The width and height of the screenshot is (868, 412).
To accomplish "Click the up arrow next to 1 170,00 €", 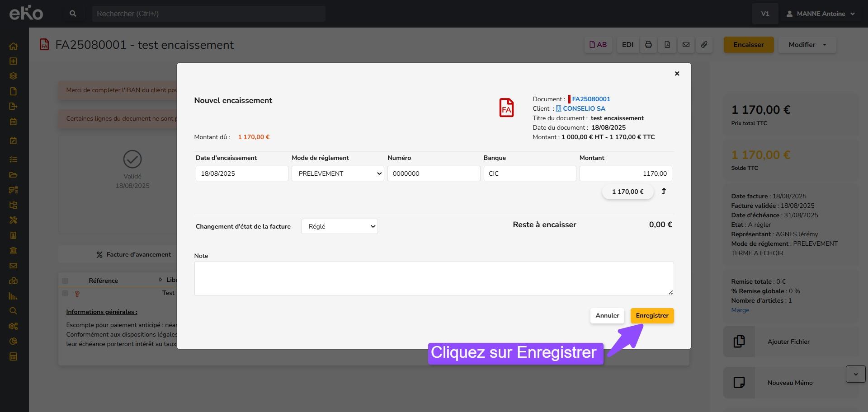I will pyautogui.click(x=664, y=192).
